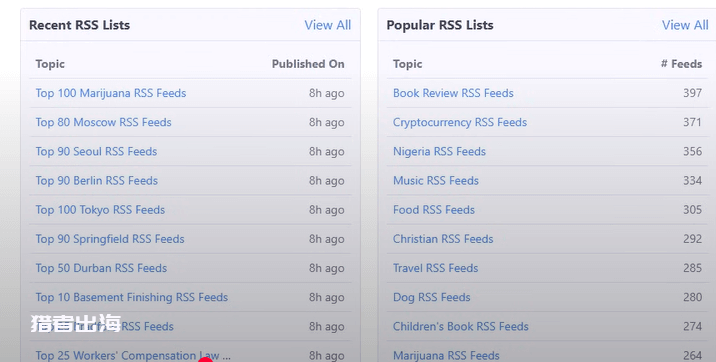Open Top 25 Workers' Compensation Law link

133,355
